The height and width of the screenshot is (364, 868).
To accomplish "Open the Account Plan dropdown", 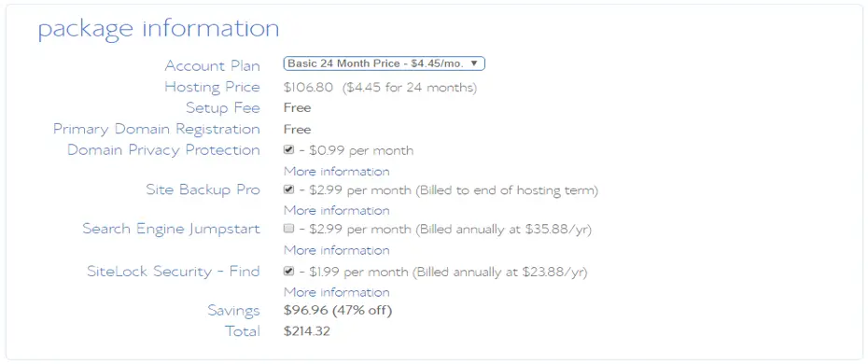I will point(385,63).
